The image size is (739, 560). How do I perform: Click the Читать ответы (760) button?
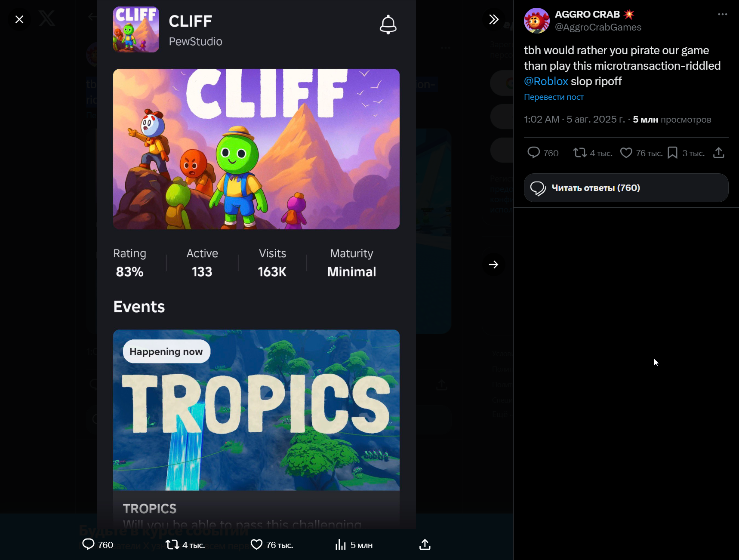click(626, 188)
